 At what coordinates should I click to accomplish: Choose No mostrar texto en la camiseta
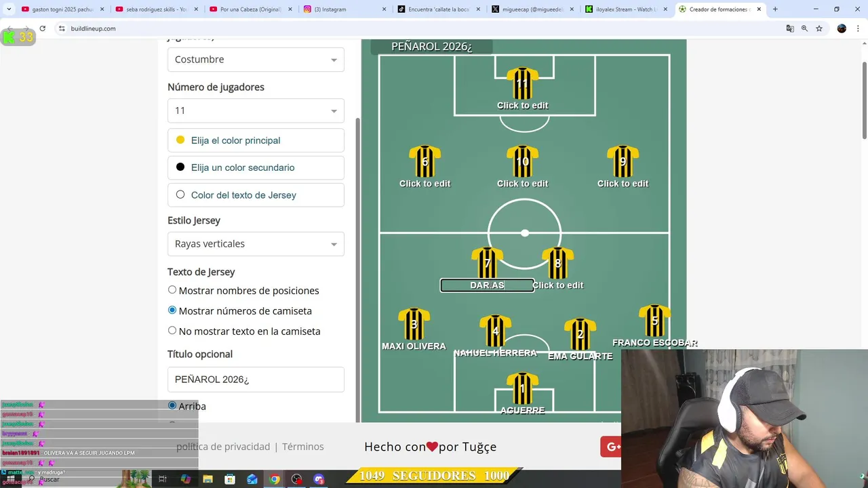(172, 331)
